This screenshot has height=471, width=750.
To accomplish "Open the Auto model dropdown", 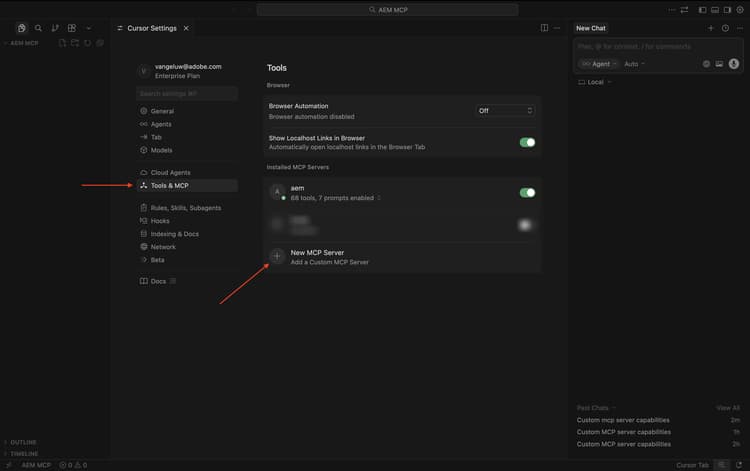I will coord(634,64).
